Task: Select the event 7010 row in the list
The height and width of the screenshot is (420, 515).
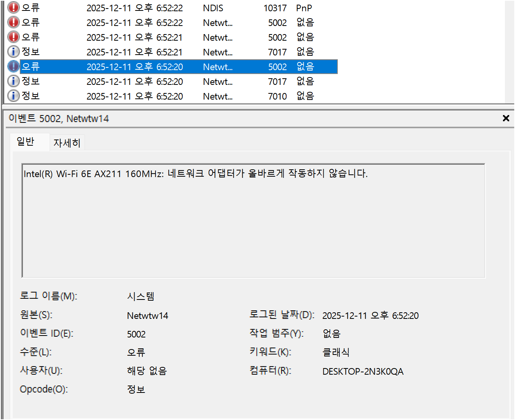Action: (x=155, y=96)
